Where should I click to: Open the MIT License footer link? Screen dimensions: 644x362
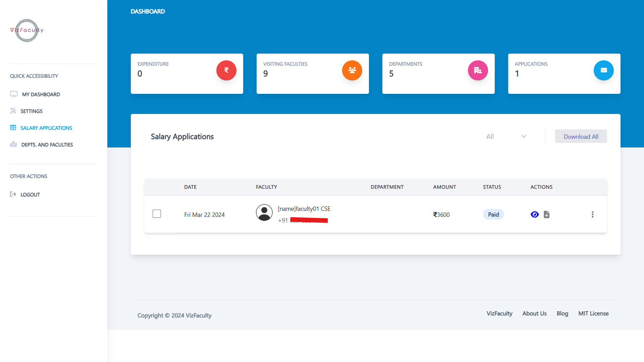[593, 313]
